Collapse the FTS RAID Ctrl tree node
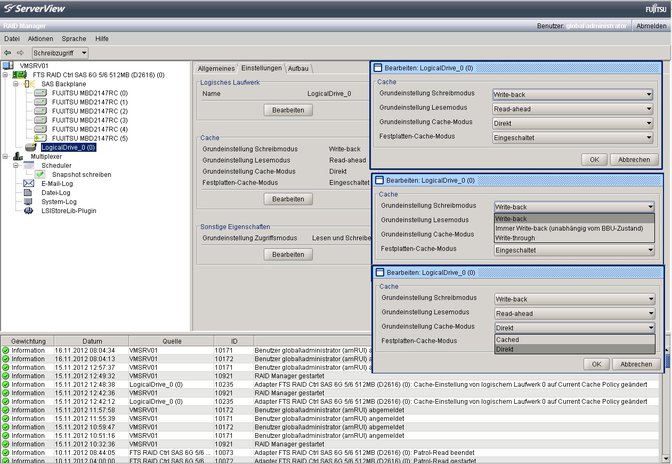672x464 pixels. [x=5, y=75]
